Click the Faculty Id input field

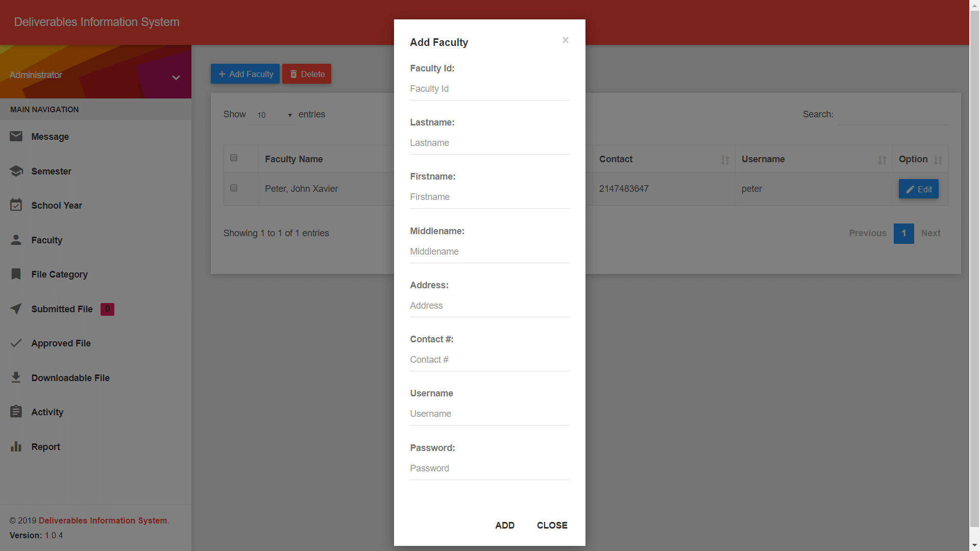tap(490, 88)
